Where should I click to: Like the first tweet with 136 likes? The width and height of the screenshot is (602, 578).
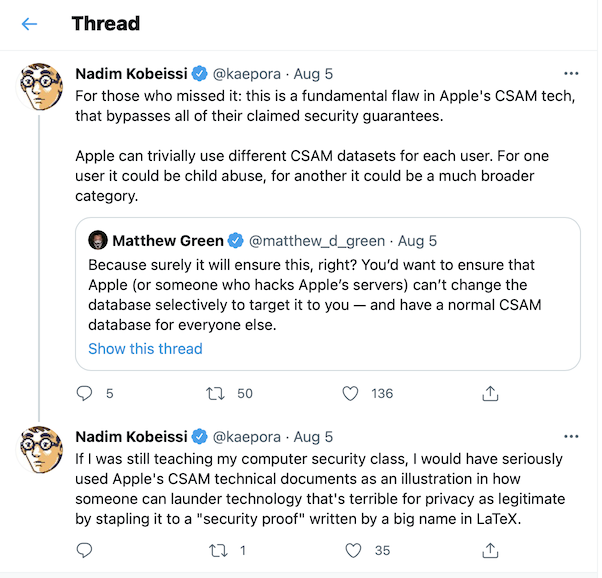pyautogui.click(x=350, y=394)
